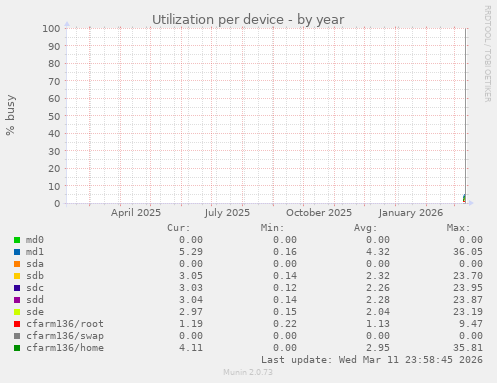
Task: Click md1 max value 36.05
Action: [x=468, y=252]
